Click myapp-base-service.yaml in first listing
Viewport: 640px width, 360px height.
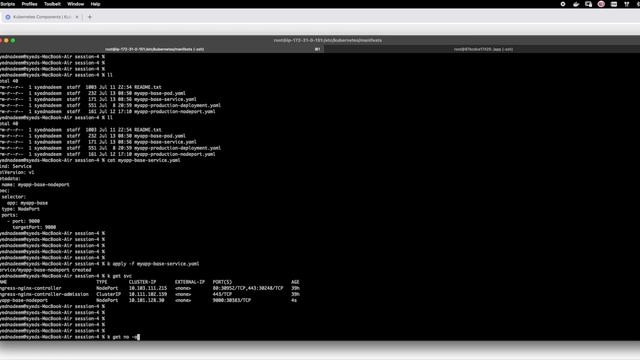165,99
